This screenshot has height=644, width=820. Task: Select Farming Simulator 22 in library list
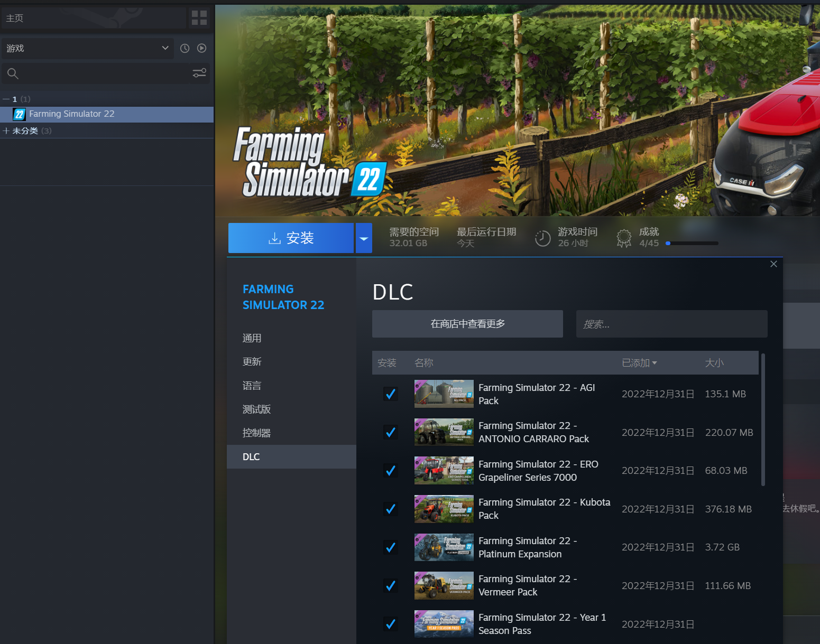pyautogui.click(x=107, y=114)
